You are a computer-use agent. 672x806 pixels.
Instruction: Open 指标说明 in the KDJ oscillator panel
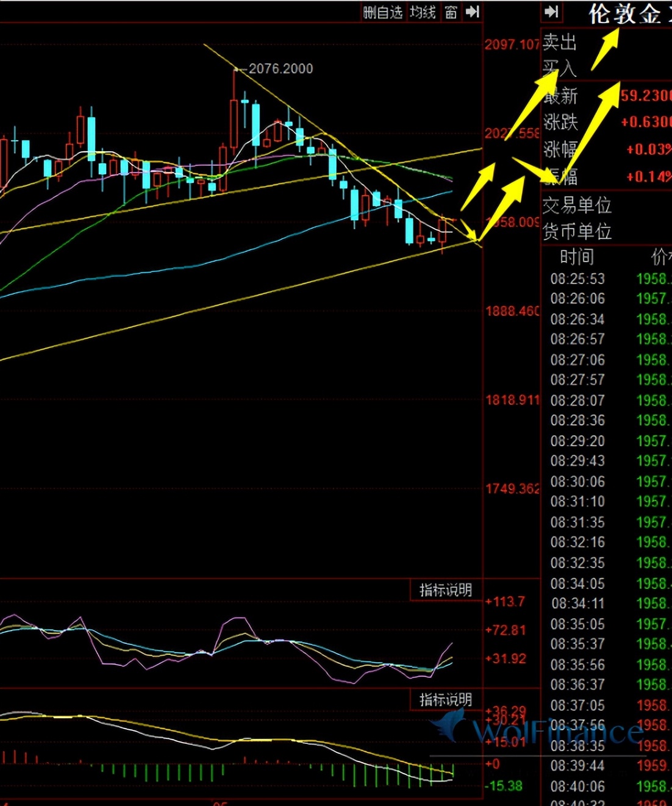click(446, 590)
